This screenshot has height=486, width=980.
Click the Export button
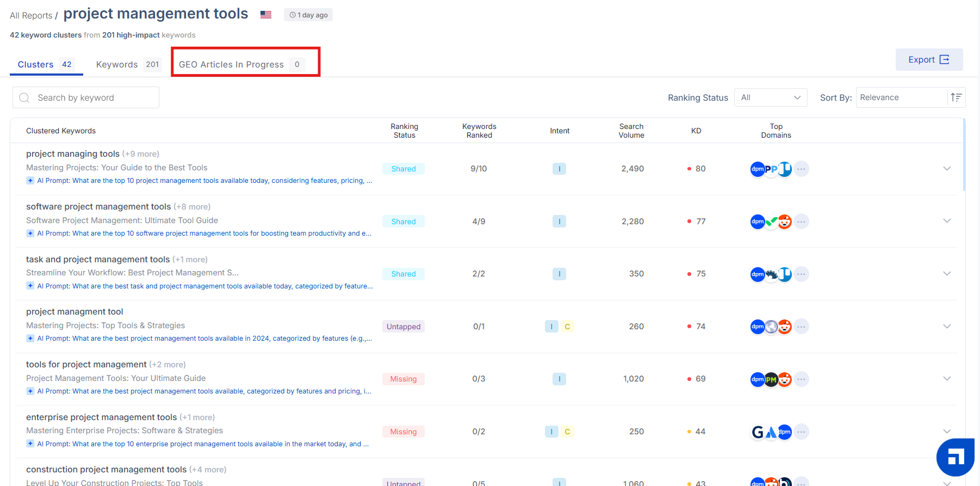929,59
